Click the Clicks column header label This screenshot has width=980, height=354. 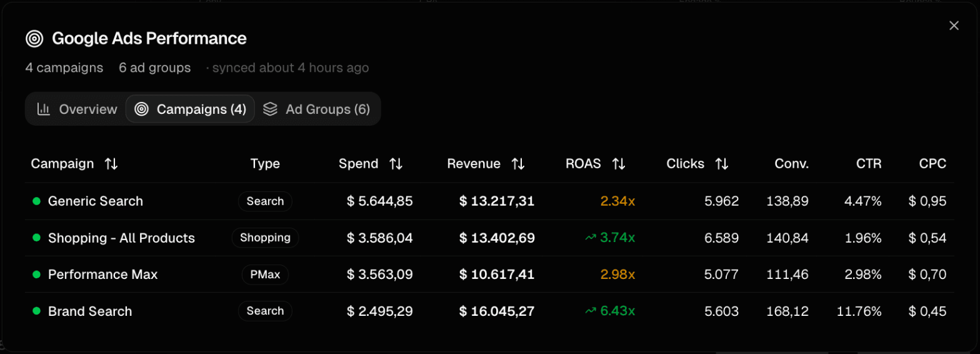click(x=686, y=164)
